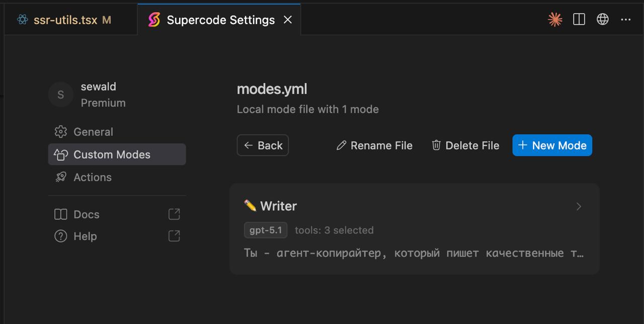The image size is (644, 324).
Task: Select the Supercode Settings tab
Action: pos(220,20)
